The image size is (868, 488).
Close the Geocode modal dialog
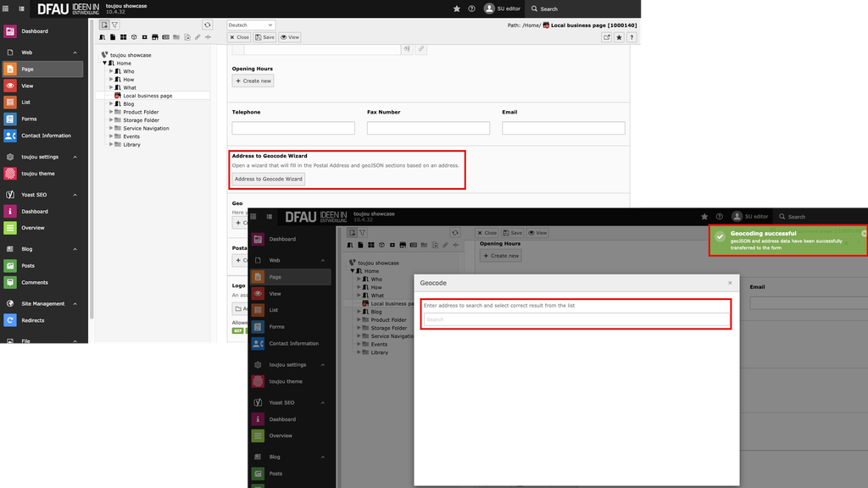[730, 283]
